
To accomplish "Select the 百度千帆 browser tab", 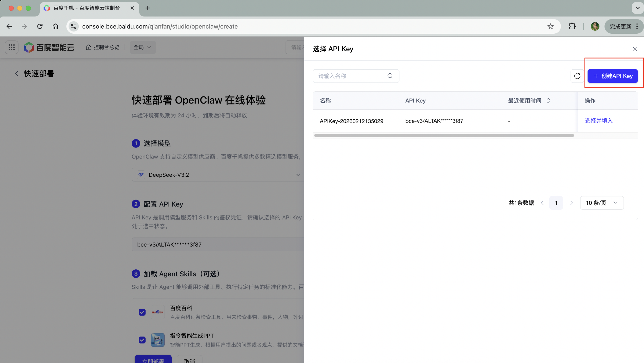I will point(86,8).
